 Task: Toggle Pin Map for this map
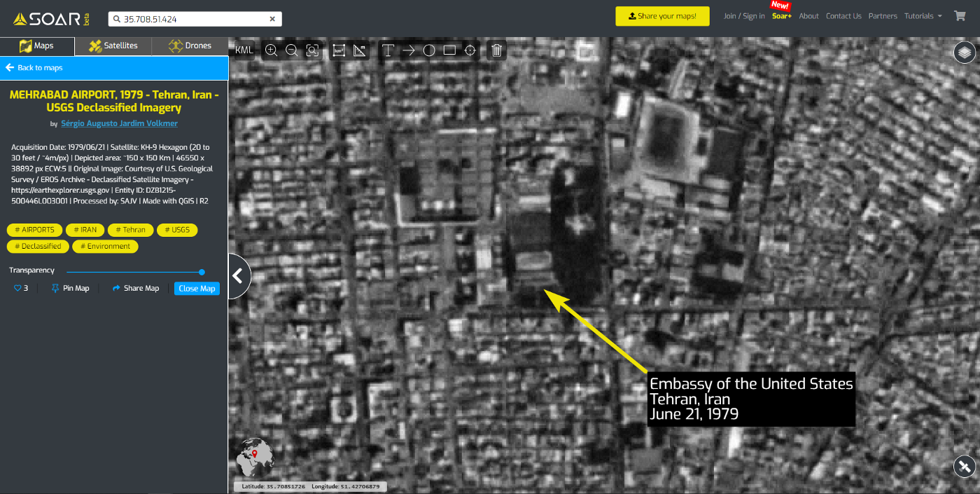click(70, 288)
